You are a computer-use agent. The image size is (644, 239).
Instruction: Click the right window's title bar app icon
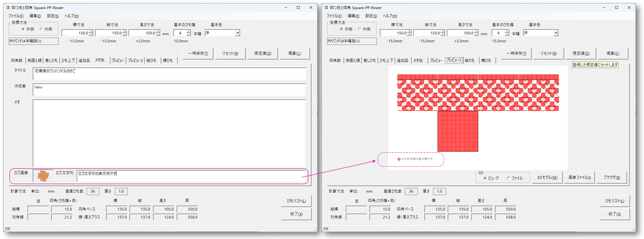pos(327,7)
